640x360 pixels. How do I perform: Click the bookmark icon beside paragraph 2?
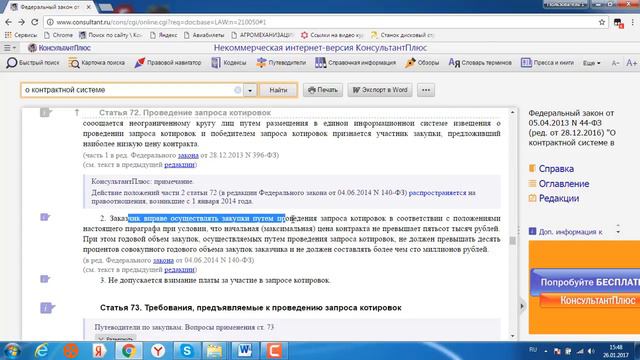pyautogui.click(x=45, y=217)
